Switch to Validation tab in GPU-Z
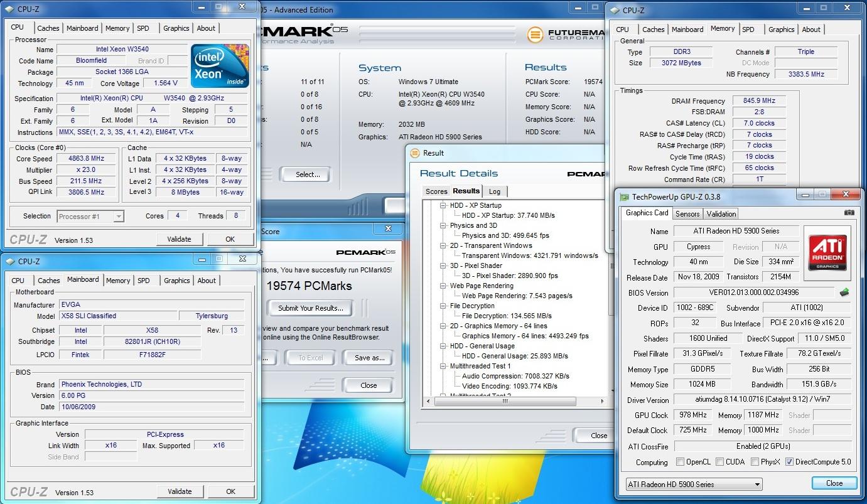The height and width of the screenshot is (504, 867). pyautogui.click(x=721, y=213)
